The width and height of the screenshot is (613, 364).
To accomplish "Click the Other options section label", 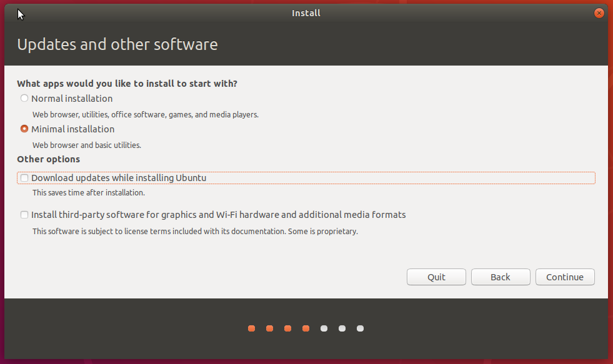I will [48, 159].
